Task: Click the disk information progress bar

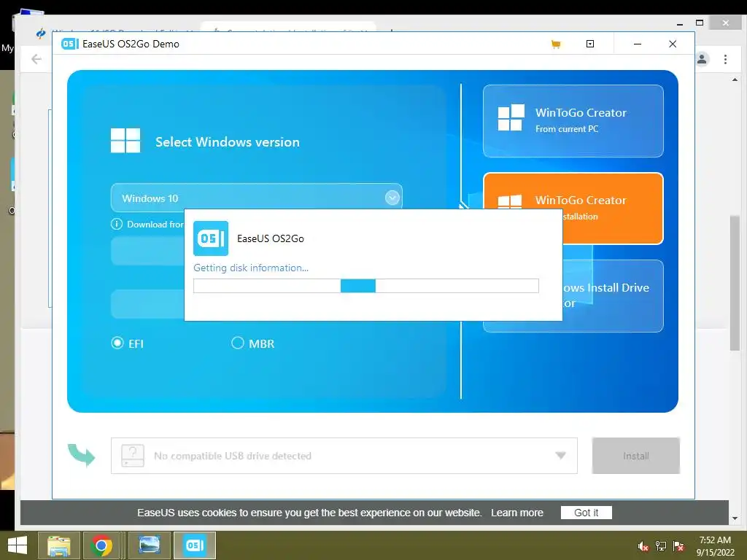Action: click(366, 286)
